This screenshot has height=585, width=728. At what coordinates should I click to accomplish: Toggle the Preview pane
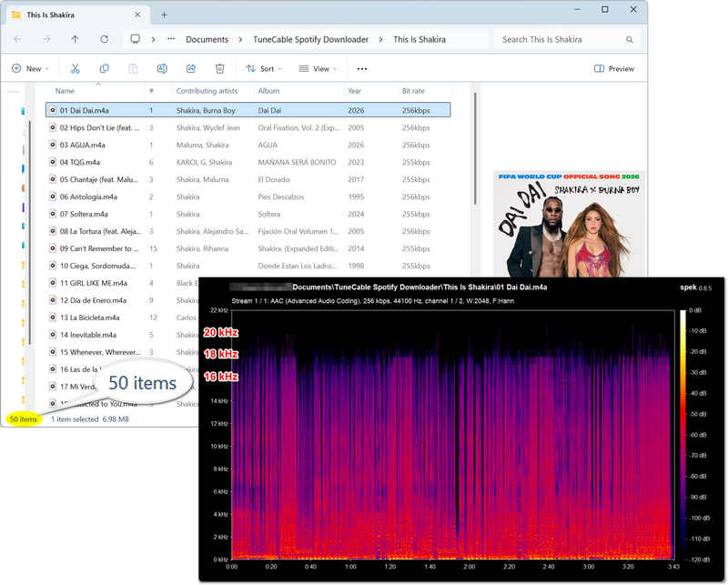tap(614, 69)
